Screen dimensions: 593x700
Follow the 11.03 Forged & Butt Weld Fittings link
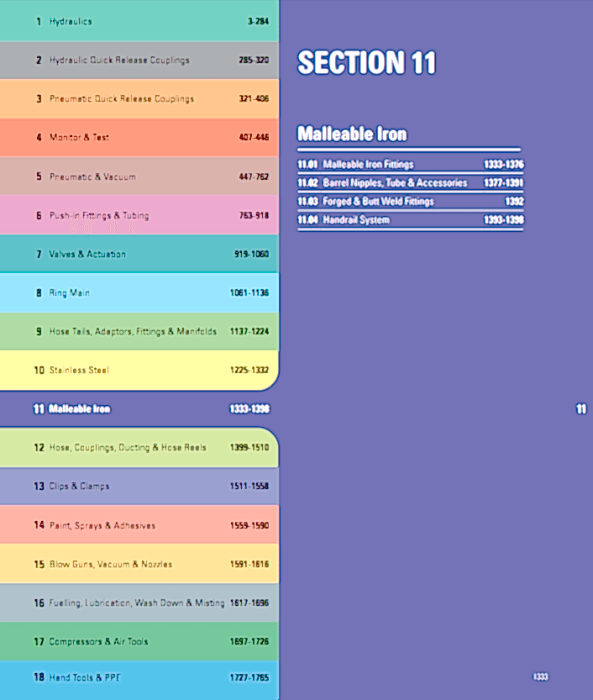click(x=411, y=202)
